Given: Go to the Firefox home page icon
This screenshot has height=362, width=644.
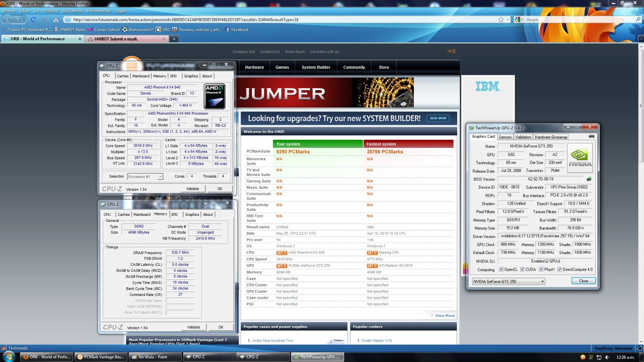Looking at the screenshot, I should 56,19.
